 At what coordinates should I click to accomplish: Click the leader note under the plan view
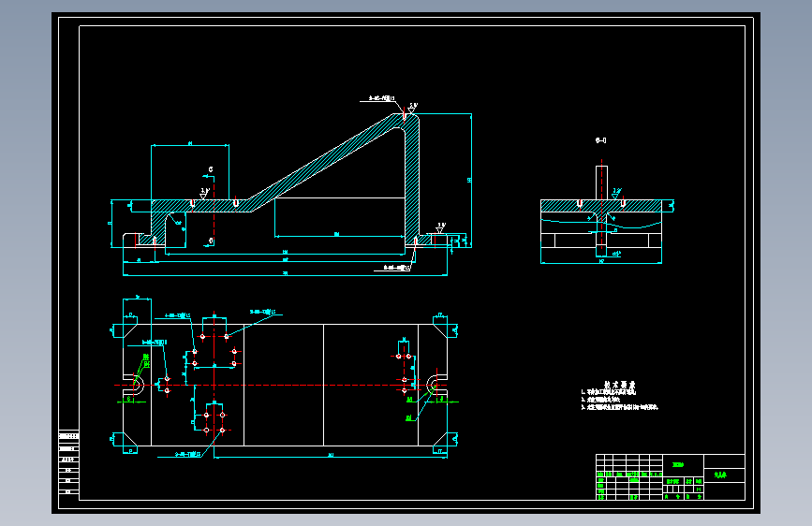(x=187, y=455)
